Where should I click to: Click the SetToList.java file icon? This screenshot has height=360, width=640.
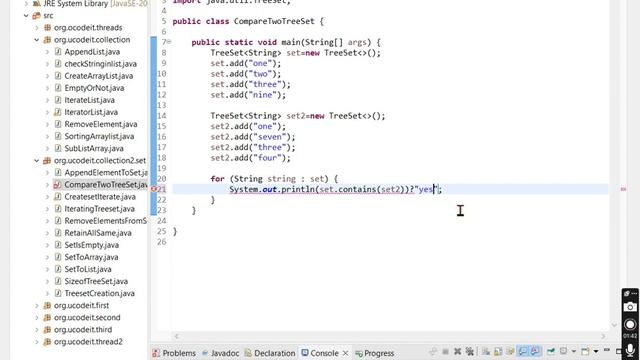tap(58, 269)
